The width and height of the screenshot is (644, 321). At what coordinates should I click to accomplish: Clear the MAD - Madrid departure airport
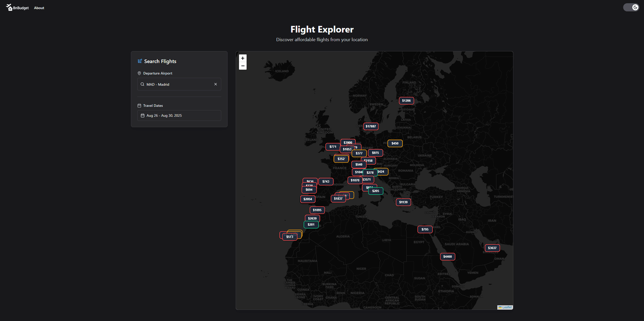tap(216, 84)
